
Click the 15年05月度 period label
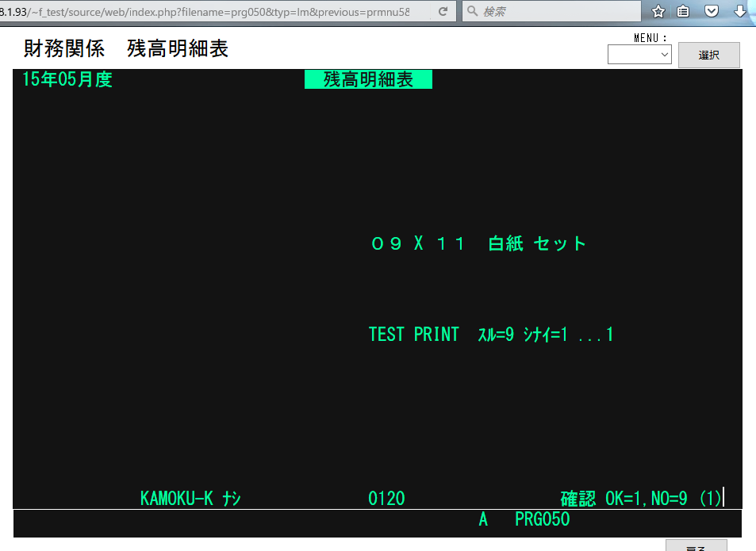[x=67, y=79]
